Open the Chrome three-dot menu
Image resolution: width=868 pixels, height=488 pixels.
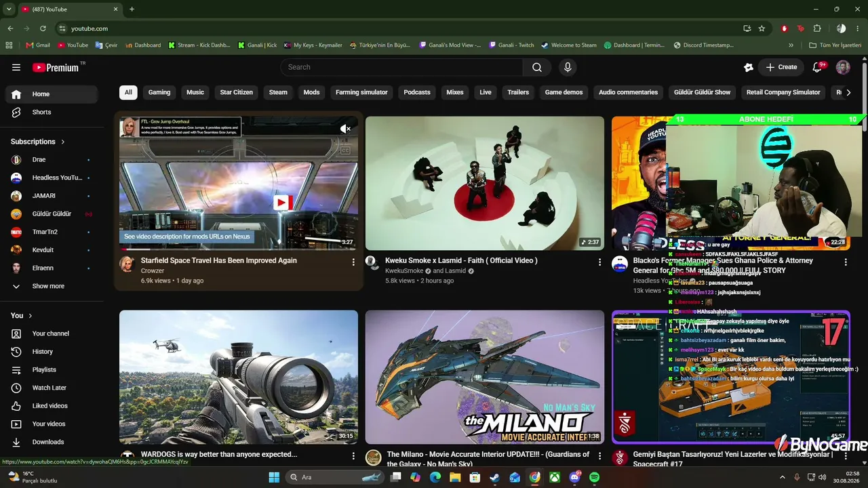point(858,28)
